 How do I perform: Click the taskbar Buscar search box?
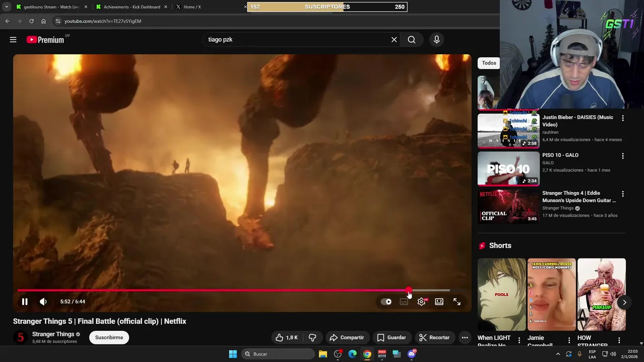(x=278, y=354)
